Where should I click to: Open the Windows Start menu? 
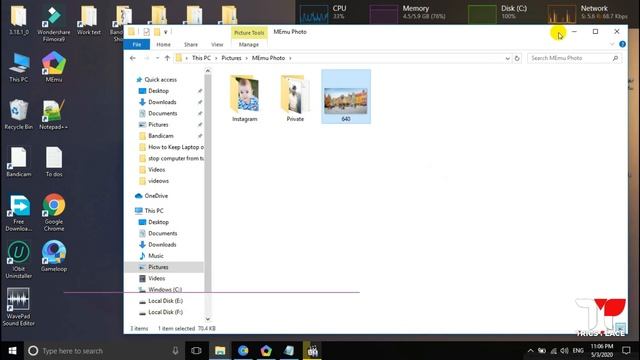[12, 351]
